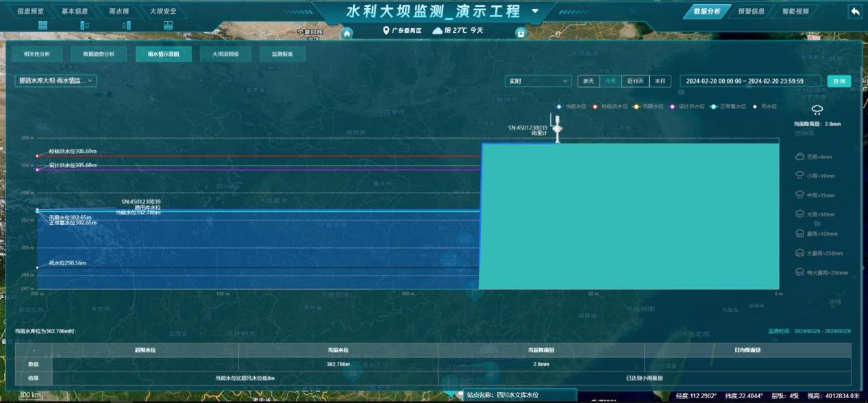Screen dimensions: 868x403
Task: Click the cloudy weather icon beside 阴 27℃
Action: pyautogui.click(x=437, y=31)
